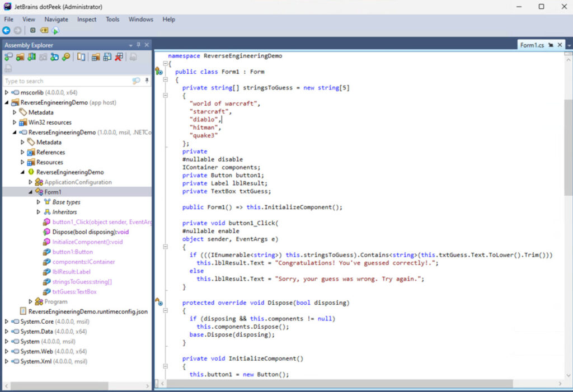Click the yellow gear with plus icon
The width and height of the screenshot is (573, 392).
pos(66,56)
